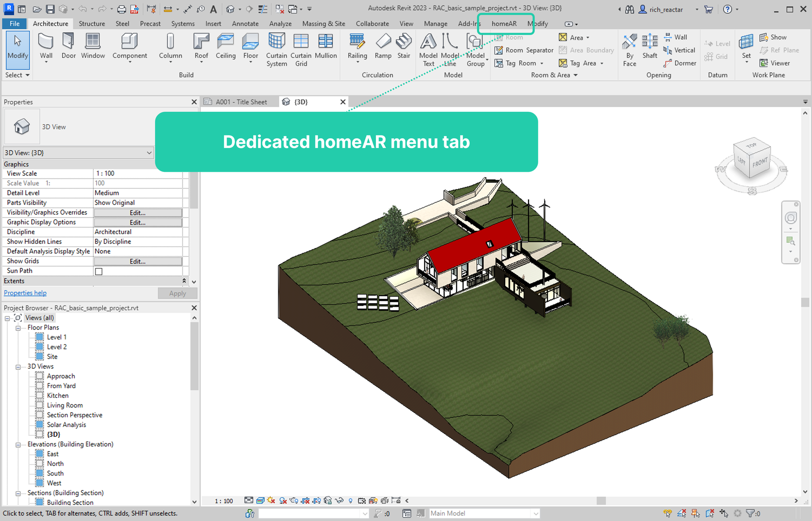This screenshot has width=812, height=521.
Task: Click the horizontal scrollbar of the view
Action: [600, 500]
